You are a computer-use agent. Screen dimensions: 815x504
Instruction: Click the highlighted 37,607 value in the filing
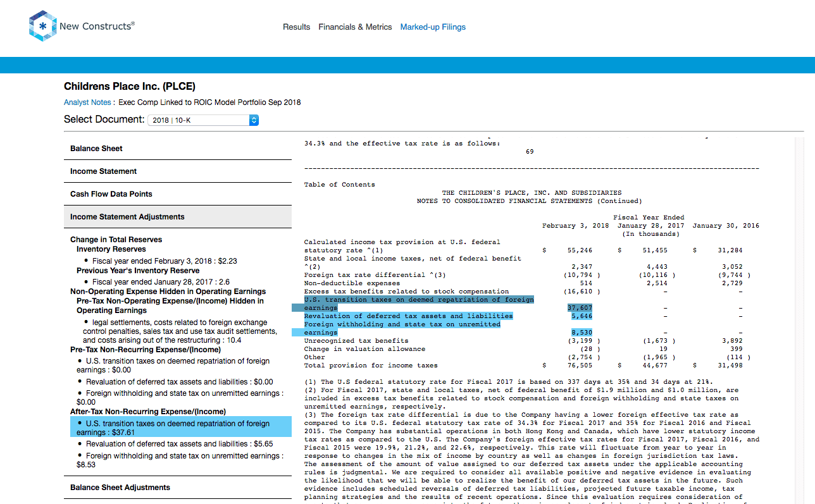[580, 308]
